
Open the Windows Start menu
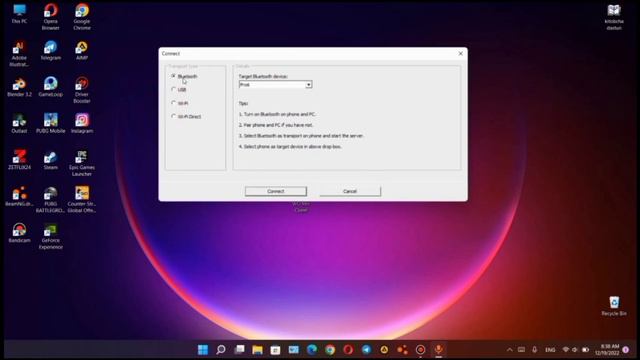(x=203, y=350)
